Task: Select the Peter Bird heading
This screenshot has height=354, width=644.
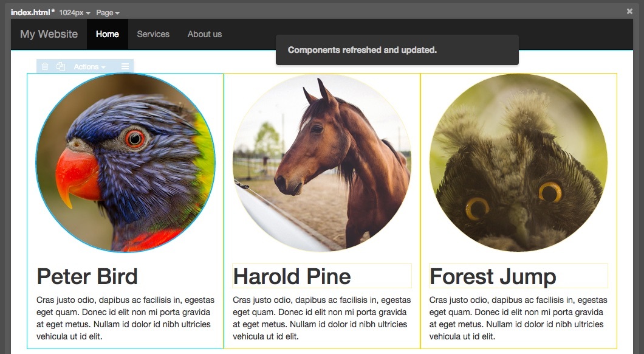Action: [87, 276]
